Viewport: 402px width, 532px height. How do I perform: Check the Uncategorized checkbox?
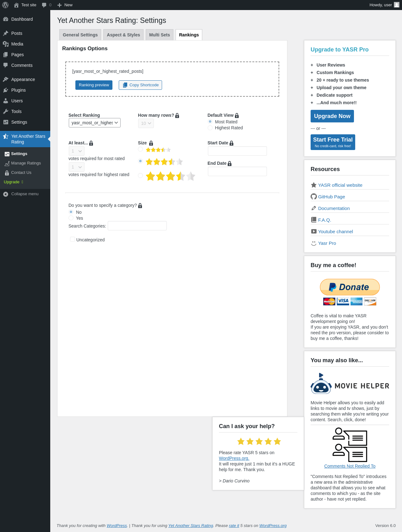(x=73, y=239)
